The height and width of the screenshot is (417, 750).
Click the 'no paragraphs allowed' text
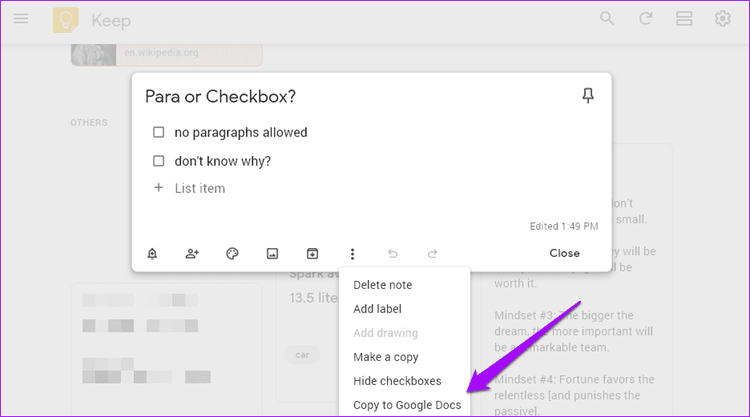coord(241,132)
